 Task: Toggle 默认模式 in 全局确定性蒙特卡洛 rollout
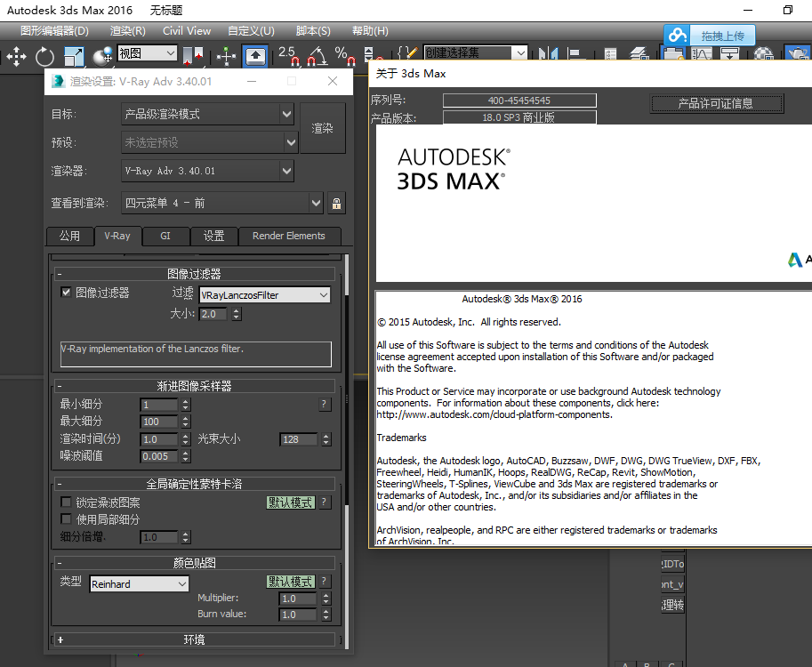(291, 502)
